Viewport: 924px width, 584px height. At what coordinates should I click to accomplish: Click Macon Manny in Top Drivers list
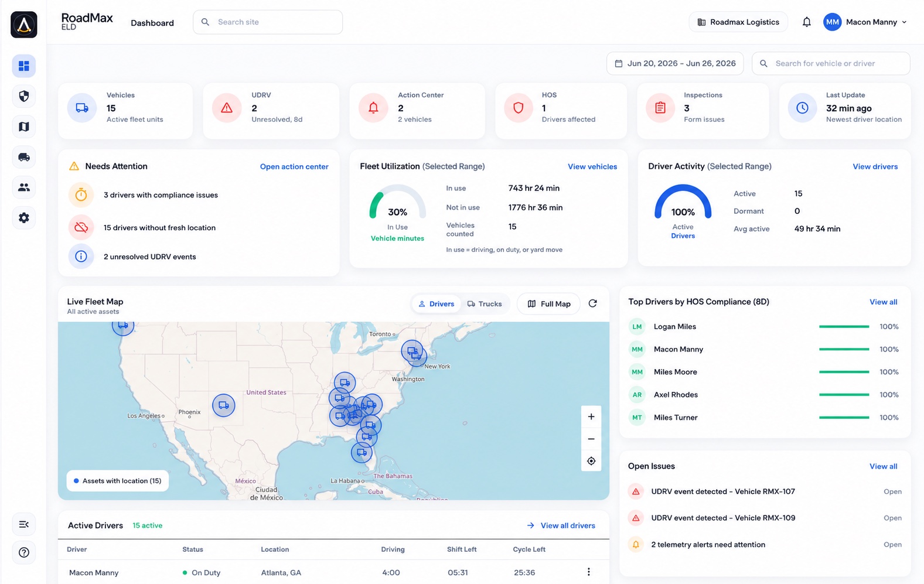(678, 349)
